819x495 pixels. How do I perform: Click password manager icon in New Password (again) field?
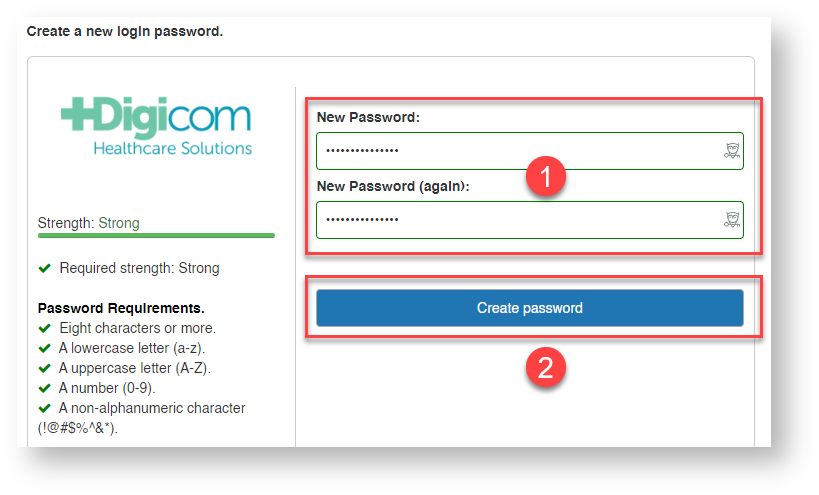(732, 220)
